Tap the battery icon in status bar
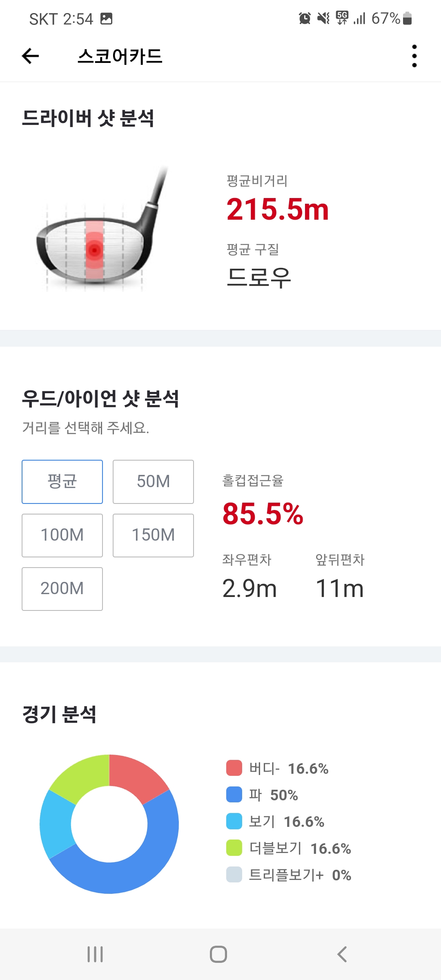Screen dimensions: 441x980 pos(407,18)
